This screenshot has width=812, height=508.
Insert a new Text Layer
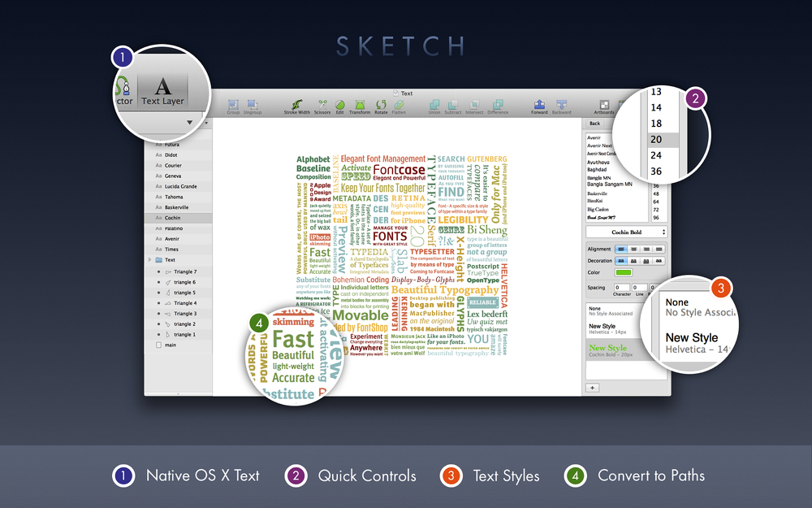click(x=162, y=92)
